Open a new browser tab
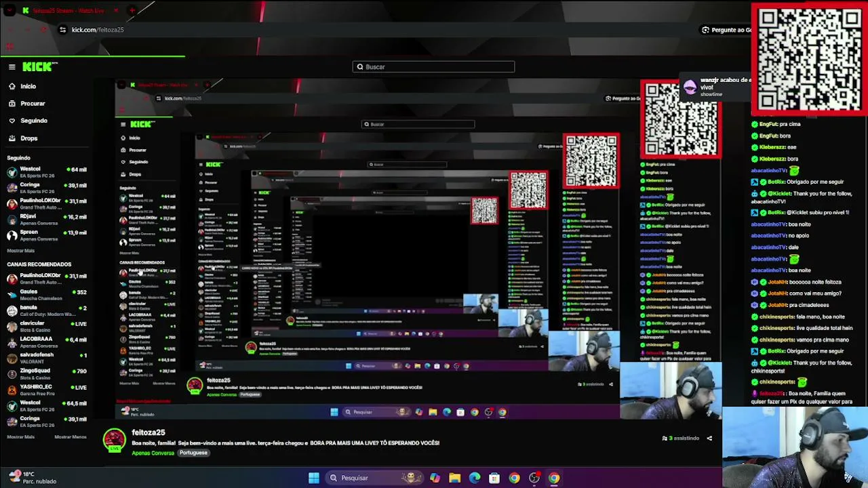 click(132, 10)
